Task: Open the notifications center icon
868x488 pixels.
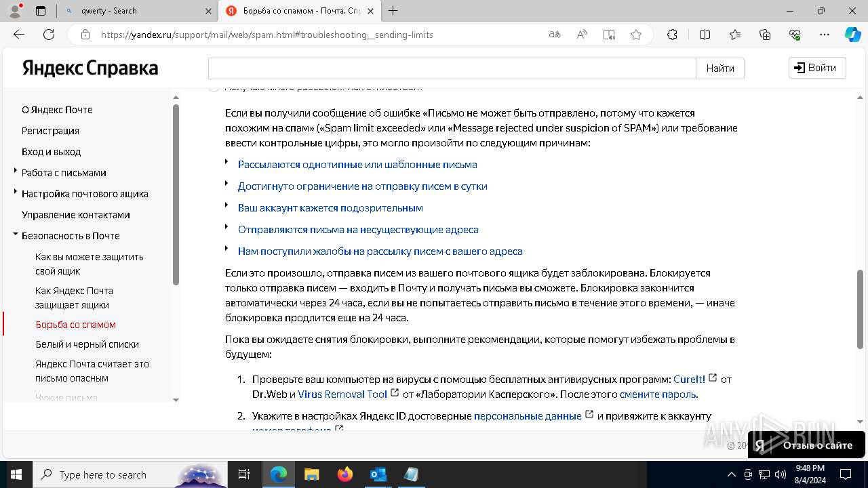Action: (x=846, y=474)
